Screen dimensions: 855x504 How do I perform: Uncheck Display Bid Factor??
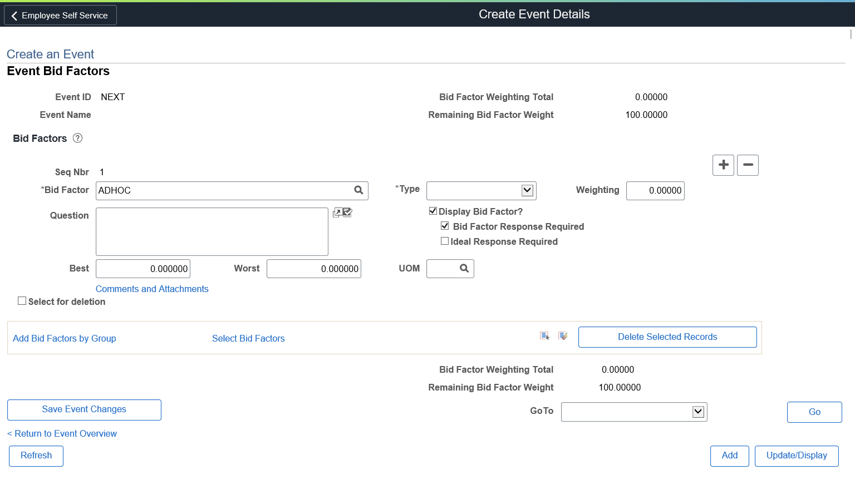(433, 210)
